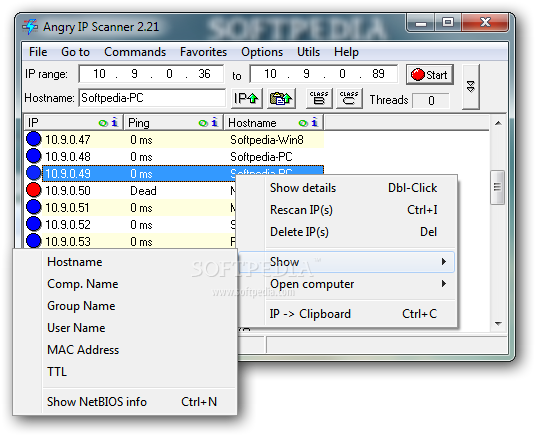
Task: Select the row 10.9.0.47
Action: click(174, 140)
